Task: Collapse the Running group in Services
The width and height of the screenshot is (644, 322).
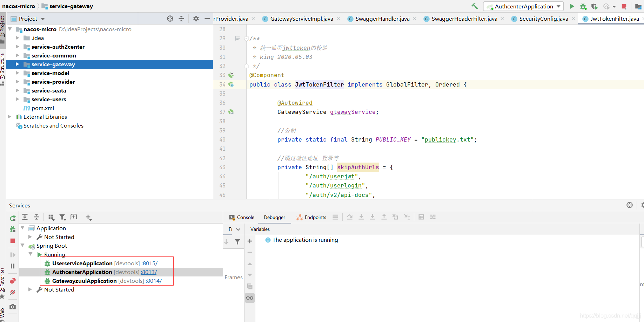Action: 31,254
